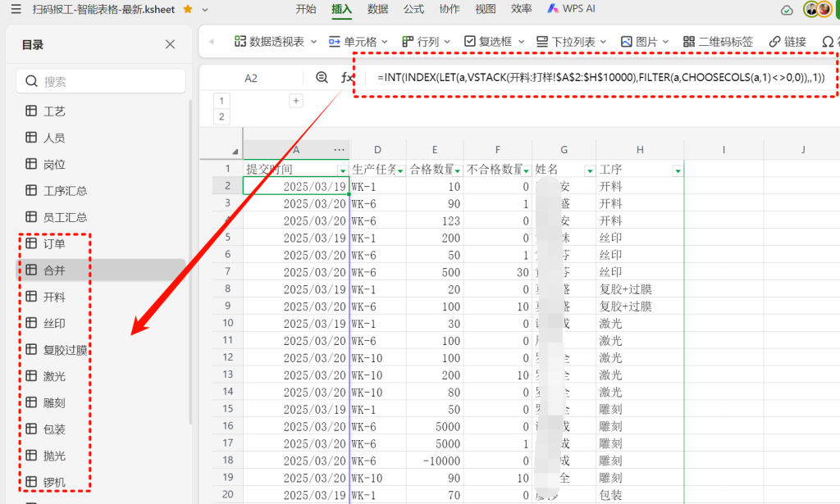Open 姓名 filter dropdown
This screenshot has height=504, width=840.
click(x=590, y=170)
